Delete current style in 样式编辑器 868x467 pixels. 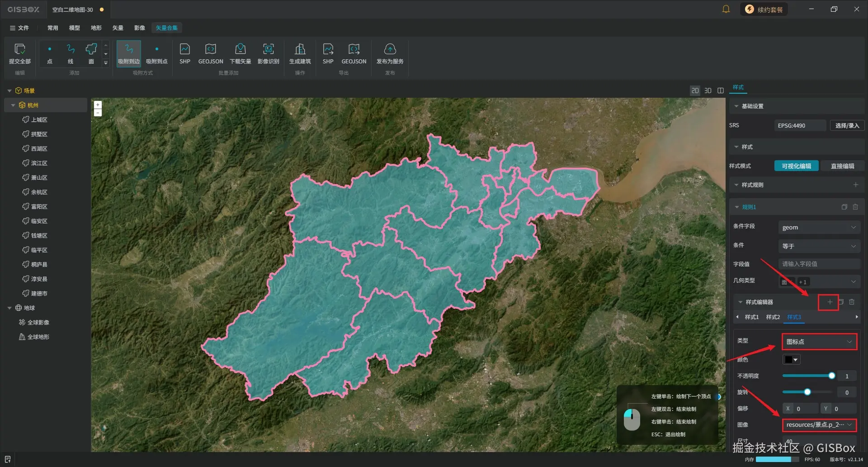852,302
